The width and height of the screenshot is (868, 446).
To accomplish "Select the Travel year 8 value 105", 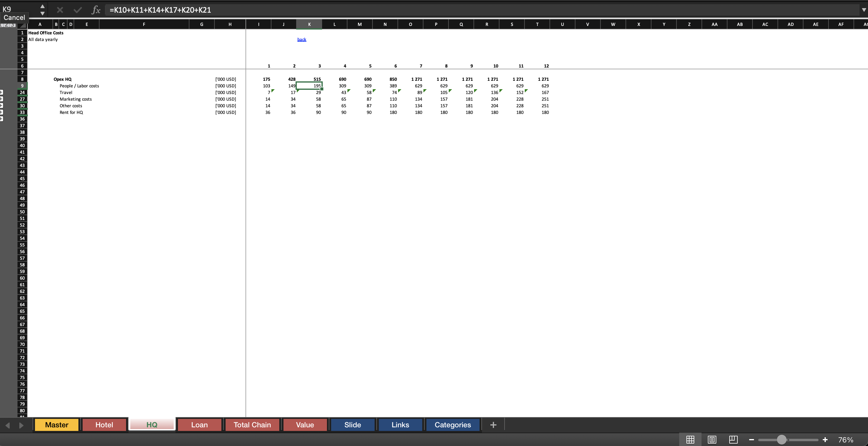I will [443, 93].
